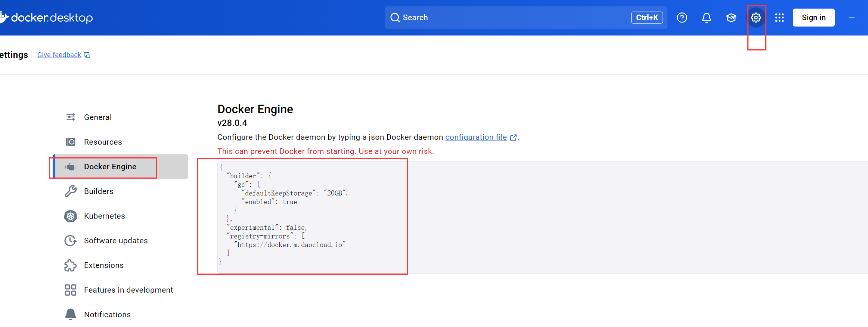Open the Kubernetes settings tab

(121, 216)
